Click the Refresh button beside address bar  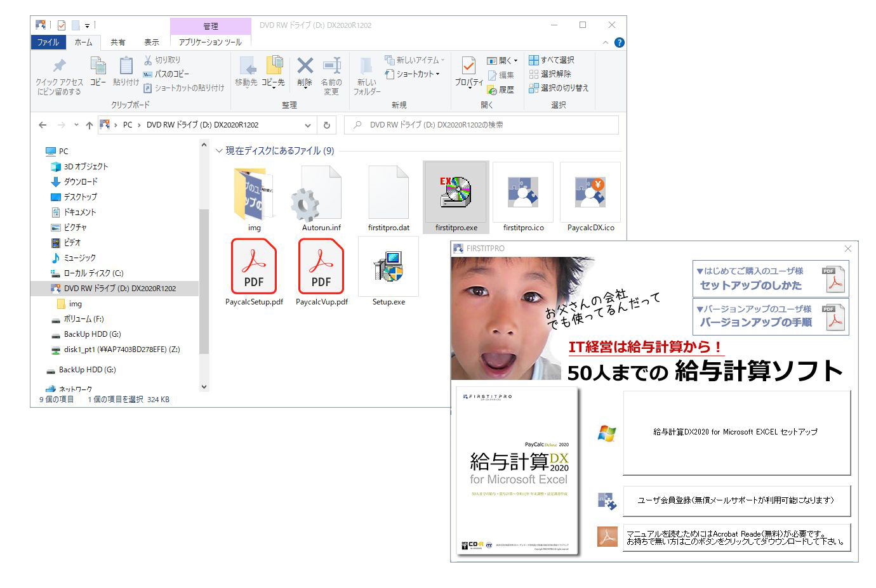tap(327, 125)
